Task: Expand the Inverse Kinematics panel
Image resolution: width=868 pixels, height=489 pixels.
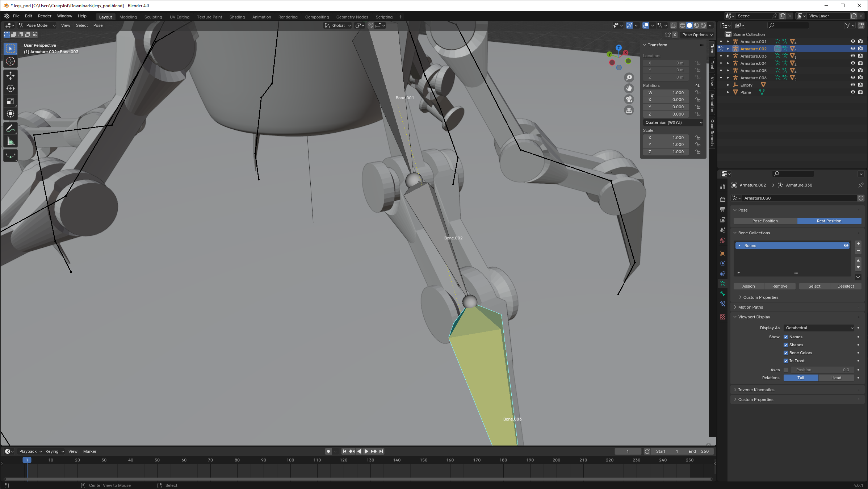Action: [x=756, y=390]
